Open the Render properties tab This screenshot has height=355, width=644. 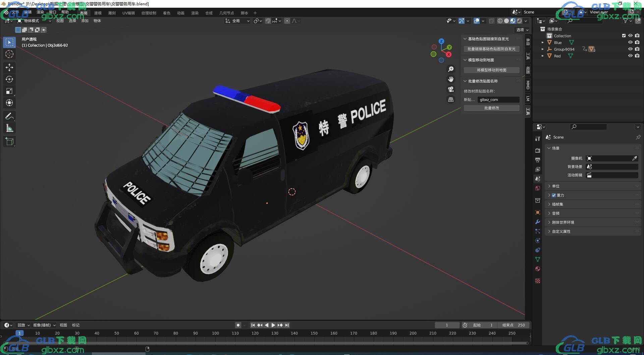click(x=538, y=150)
